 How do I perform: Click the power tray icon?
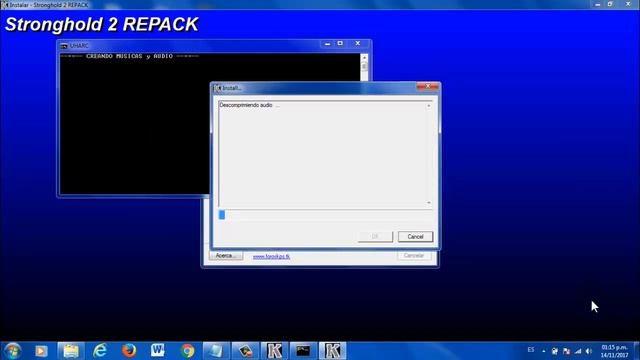(555, 351)
